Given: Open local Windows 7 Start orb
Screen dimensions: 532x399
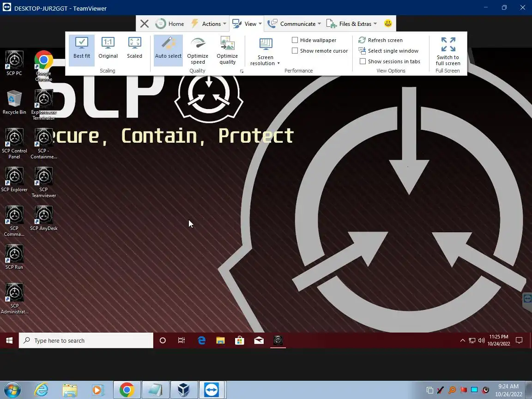Looking at the screenshot, I should [x=12, y=390].
